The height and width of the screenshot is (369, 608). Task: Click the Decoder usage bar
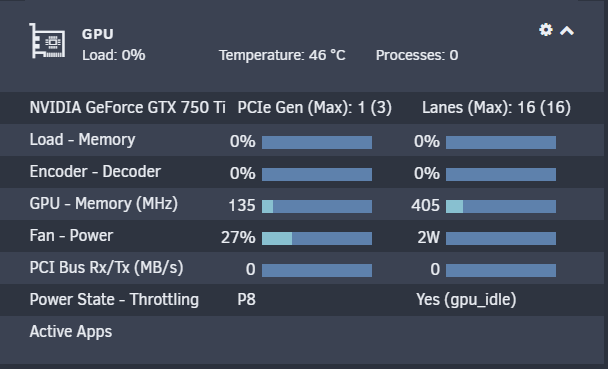[x=501, y=174]
